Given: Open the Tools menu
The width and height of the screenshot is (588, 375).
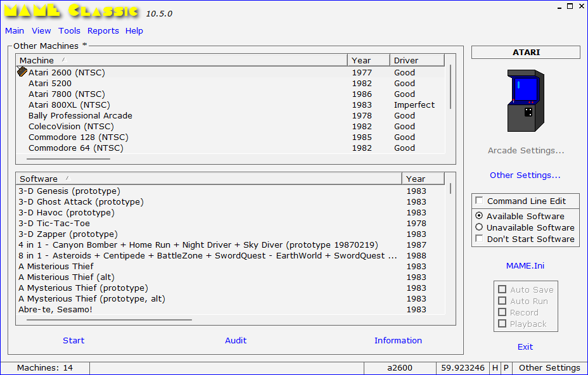Looking at the screenshot, I should [69, 30].
